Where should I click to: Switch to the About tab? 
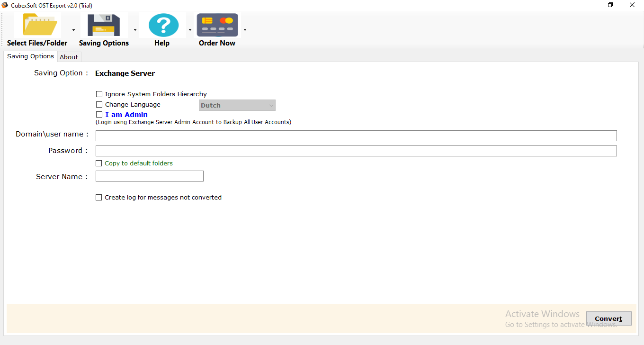coord(69,57)
